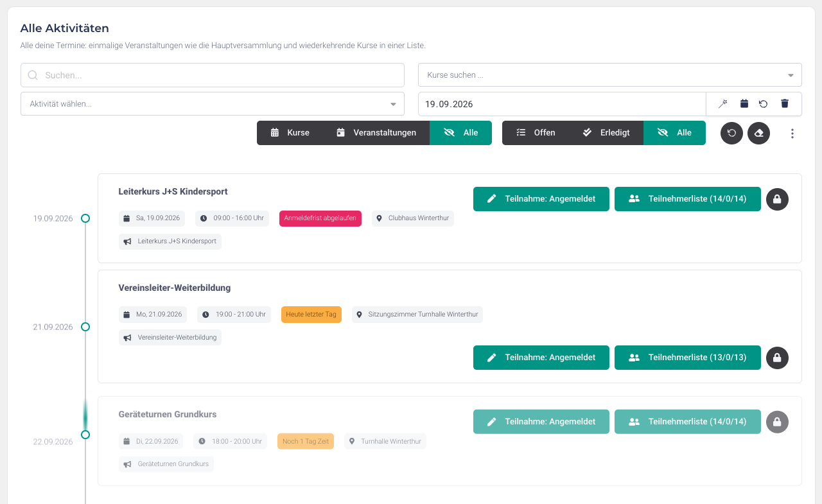Click in the Suchen text field

213,75
